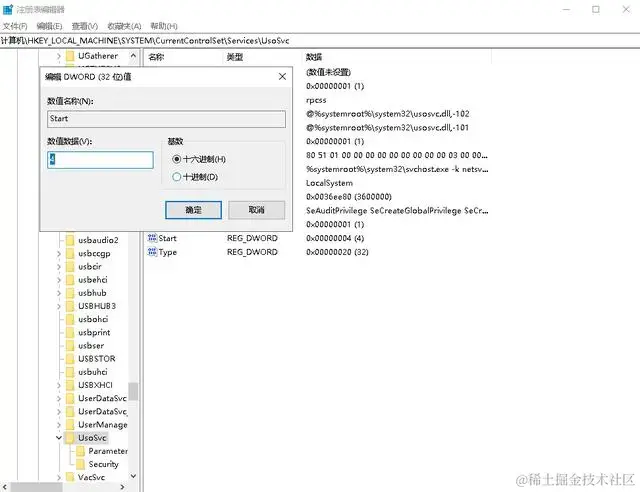Expand the UGatherer tree node
The width and height of the screenshot is (640, 492).
(x=59, y=56)
